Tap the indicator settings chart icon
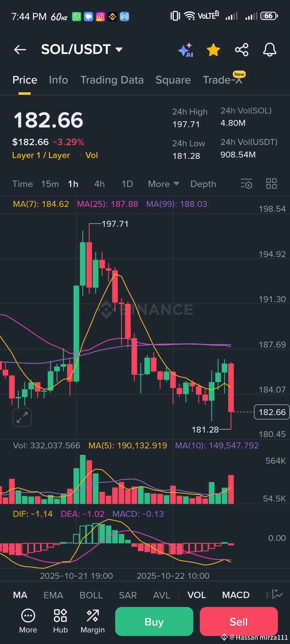Viewport: 290px width, 644px height. (x=278, y=595)
